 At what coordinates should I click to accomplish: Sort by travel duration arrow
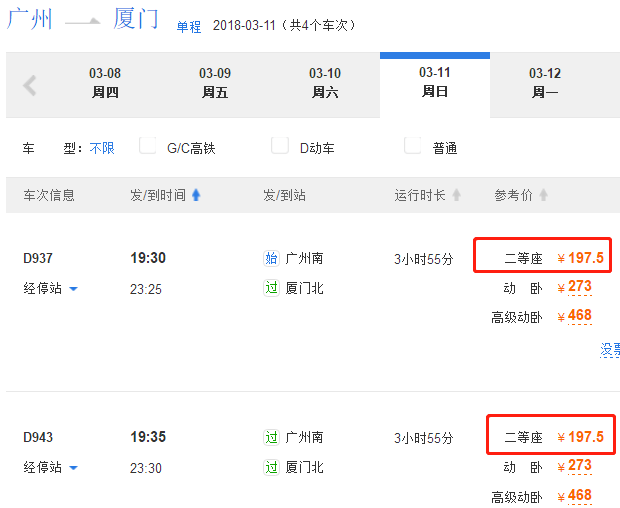coord(457,195)
